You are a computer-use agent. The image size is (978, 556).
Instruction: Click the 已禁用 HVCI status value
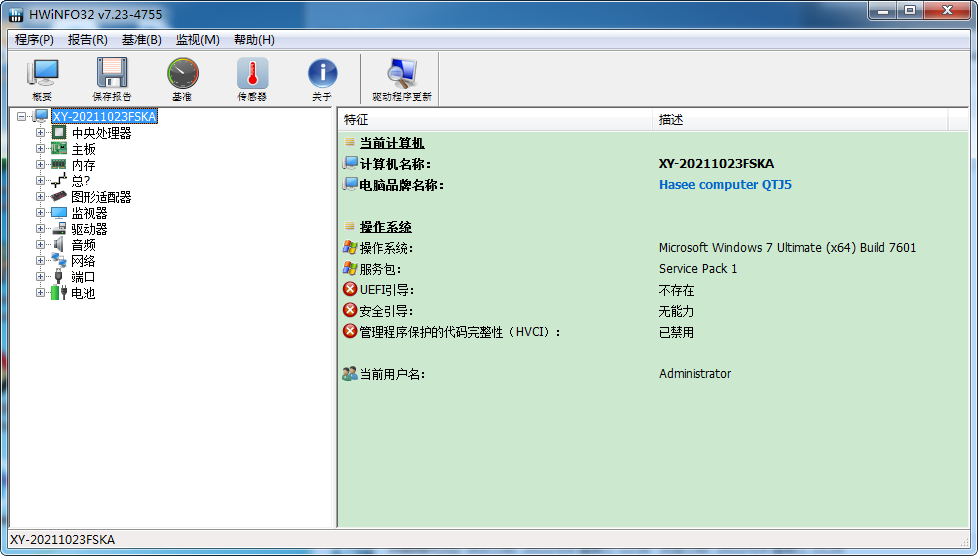point(676,332)
